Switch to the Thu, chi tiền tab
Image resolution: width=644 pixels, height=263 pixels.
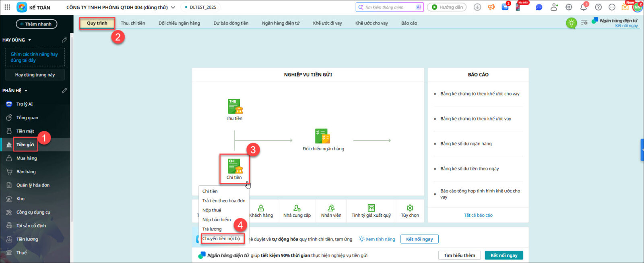pos(133,23)
